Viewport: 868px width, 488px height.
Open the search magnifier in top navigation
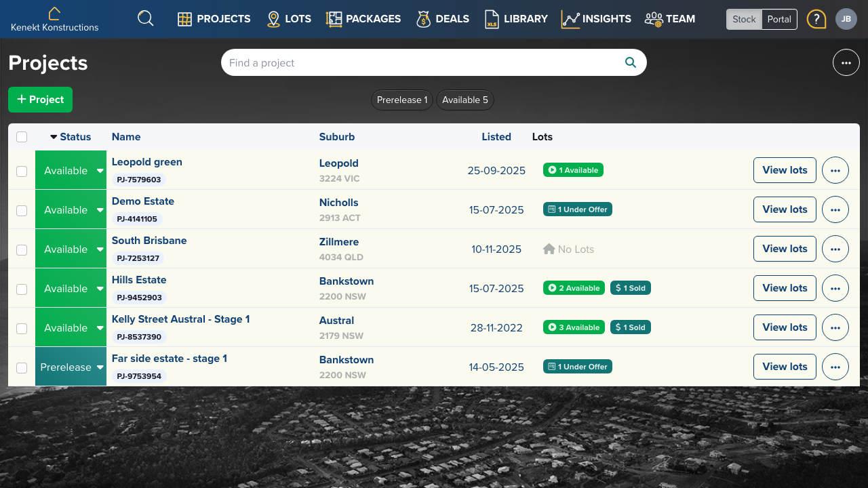[146, 18]
